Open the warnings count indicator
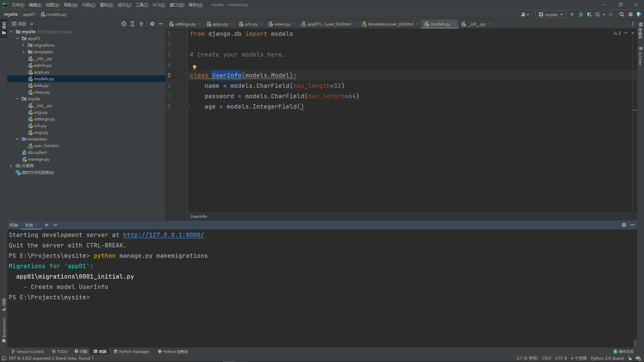 (617, 33)
